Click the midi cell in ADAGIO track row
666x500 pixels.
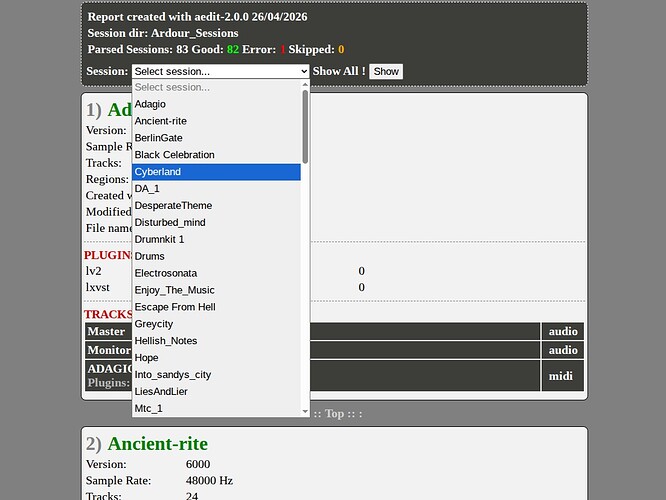(563, 376)
